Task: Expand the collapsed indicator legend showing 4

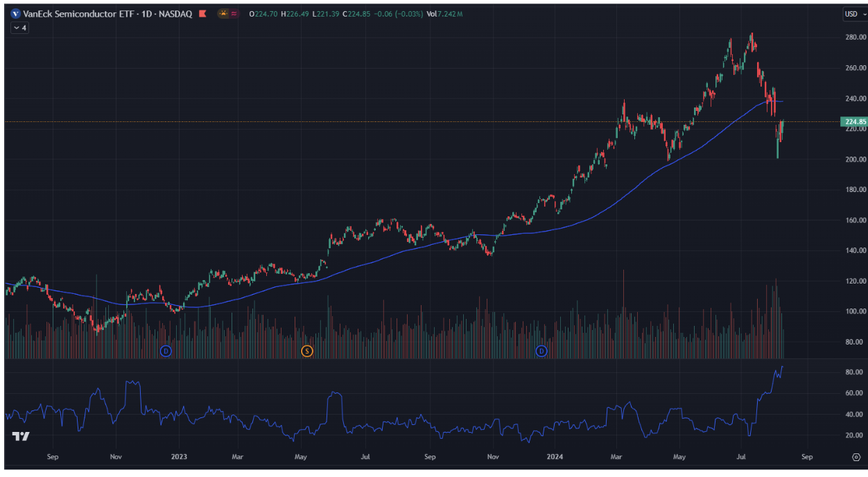Action: [x=19, y=28]
